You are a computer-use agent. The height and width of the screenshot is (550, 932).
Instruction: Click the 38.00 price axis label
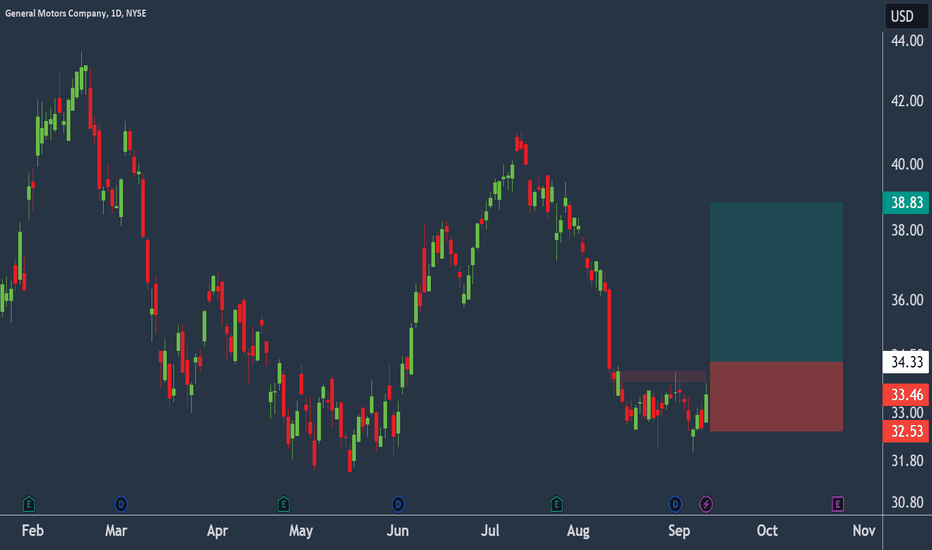tap(907, 230)
